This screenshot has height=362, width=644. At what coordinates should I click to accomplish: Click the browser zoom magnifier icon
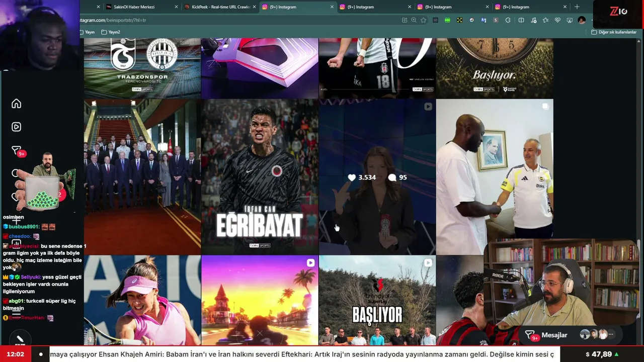(x=414, y=20)
